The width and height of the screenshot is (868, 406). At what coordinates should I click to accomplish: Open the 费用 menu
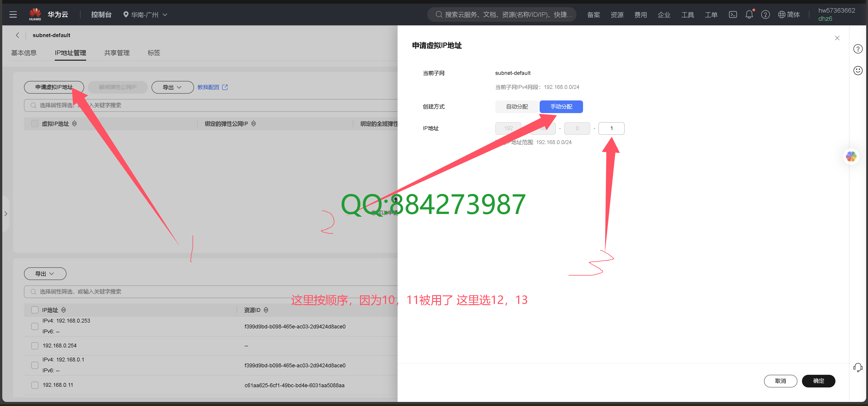[x=640, y=14]
